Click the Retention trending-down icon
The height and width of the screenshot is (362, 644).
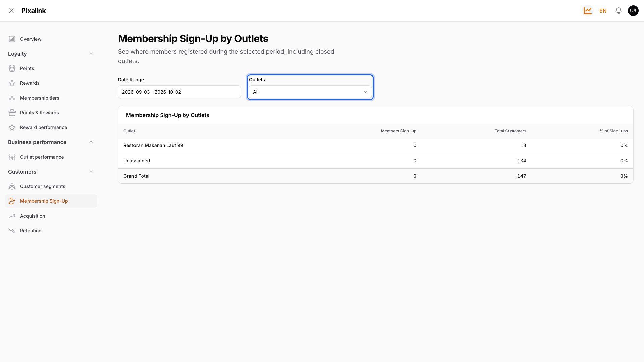click(x=12, y=231)
